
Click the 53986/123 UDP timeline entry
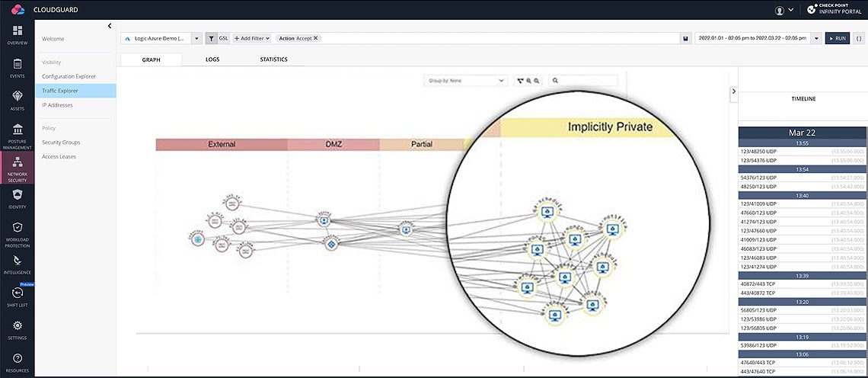803,345
